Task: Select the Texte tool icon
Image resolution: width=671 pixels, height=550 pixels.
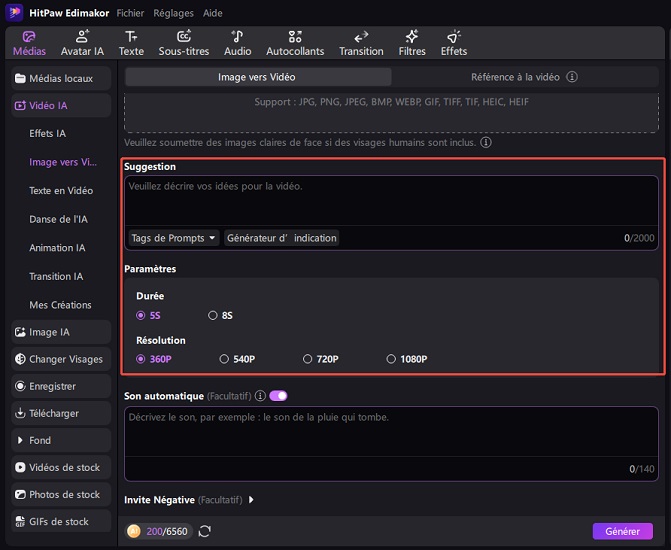Action: point(131,37)
